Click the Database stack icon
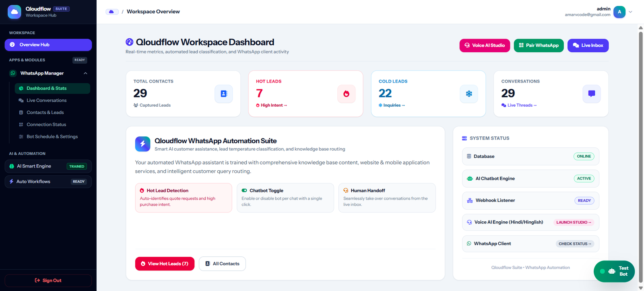This screenshot has height=291, width=644. tap(469, 156)
